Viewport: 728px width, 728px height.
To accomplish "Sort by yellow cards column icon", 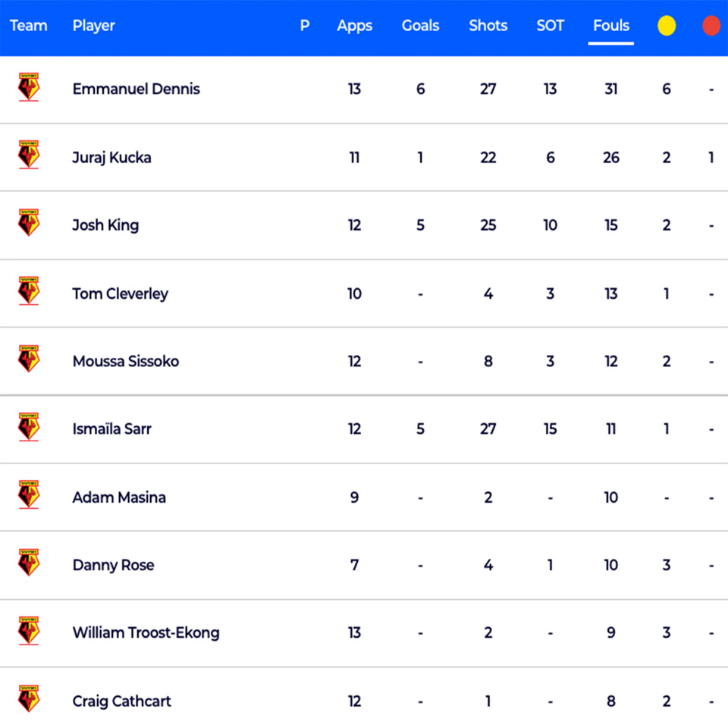I will click(x=667, y=26).
